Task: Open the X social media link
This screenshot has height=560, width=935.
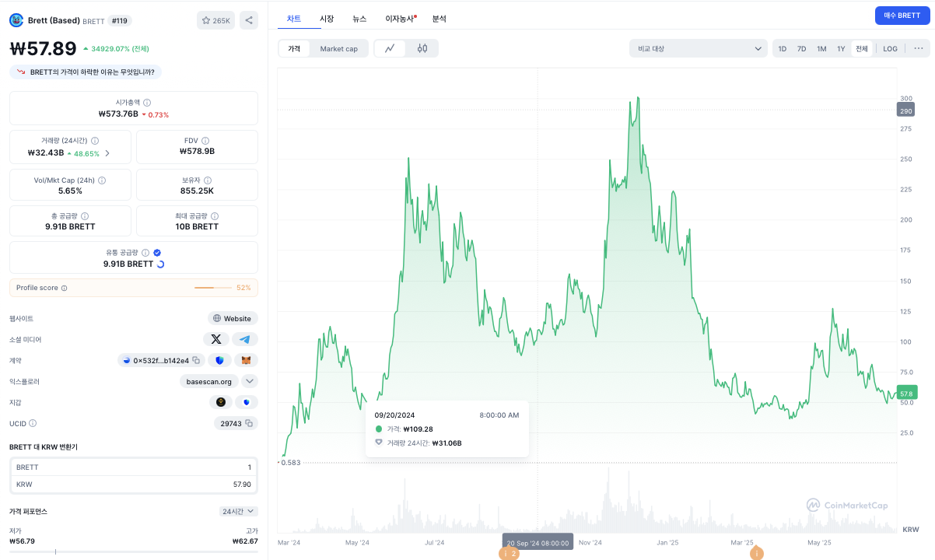Action: [216, 339]
